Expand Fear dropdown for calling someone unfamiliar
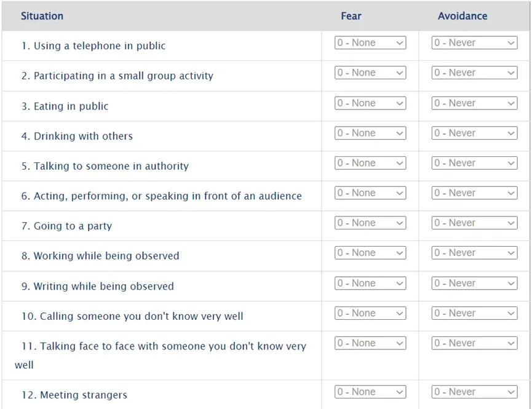The image size is (532, 409). pos(370,313)
